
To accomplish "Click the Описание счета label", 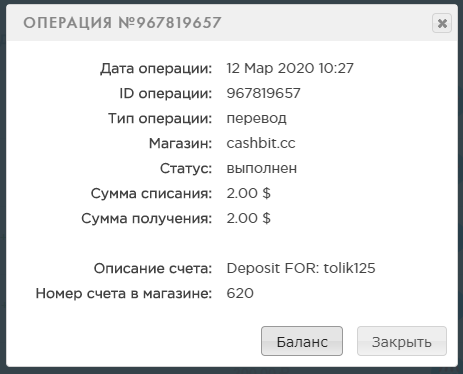I will (153, 268).
